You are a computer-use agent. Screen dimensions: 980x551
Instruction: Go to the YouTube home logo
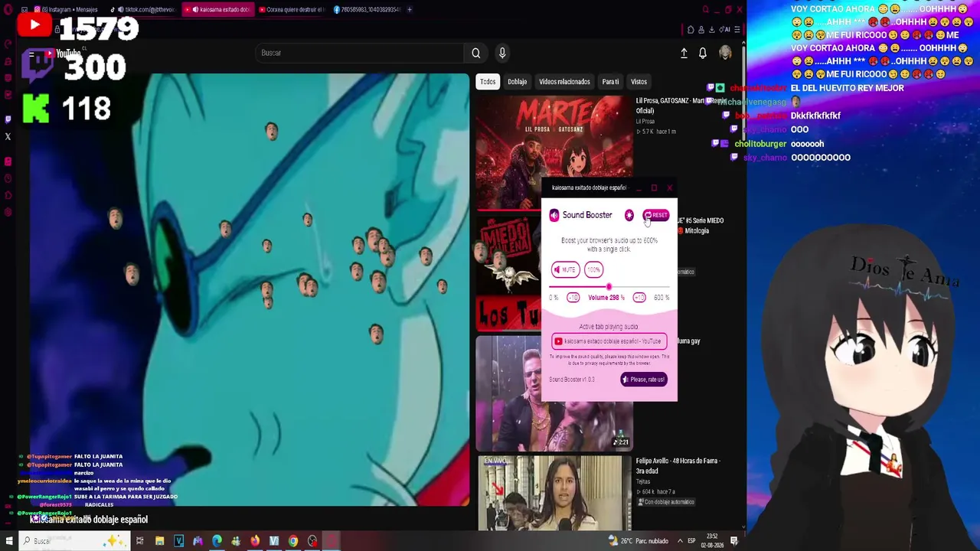click(61, 54)
